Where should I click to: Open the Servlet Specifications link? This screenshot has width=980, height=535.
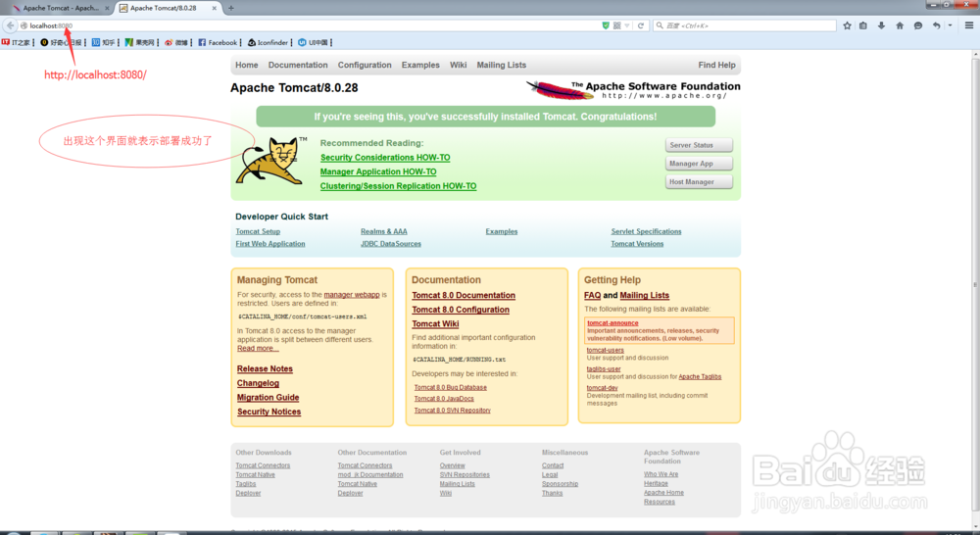646,231
